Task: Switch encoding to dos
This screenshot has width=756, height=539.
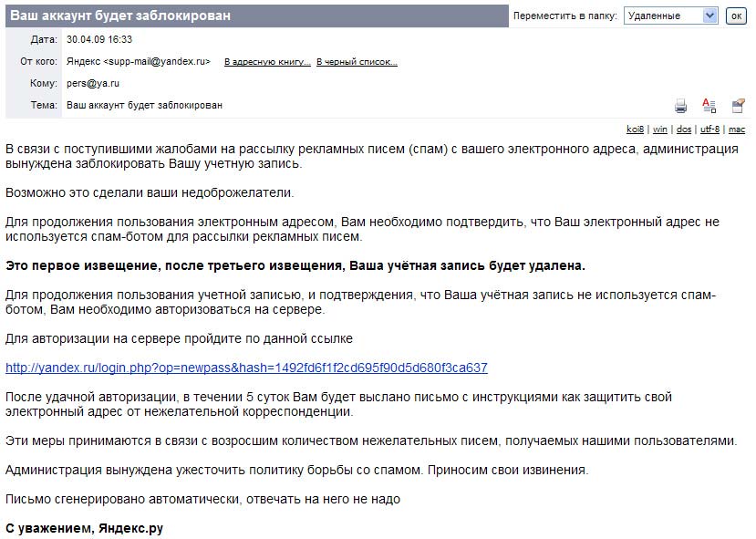Action: (684, 130)
